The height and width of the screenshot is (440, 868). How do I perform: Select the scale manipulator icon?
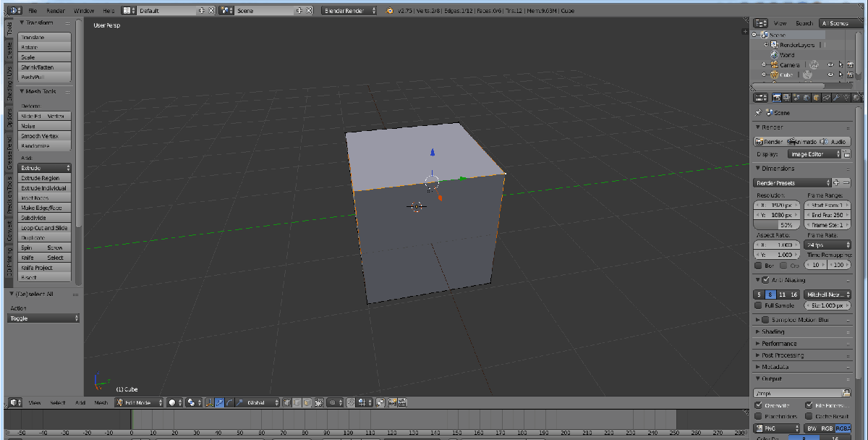pos(238,402)
